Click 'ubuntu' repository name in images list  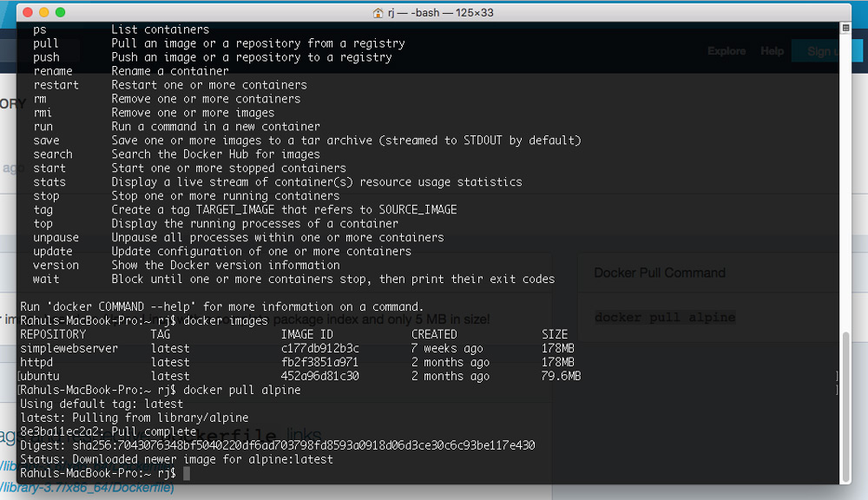point(40,376)
